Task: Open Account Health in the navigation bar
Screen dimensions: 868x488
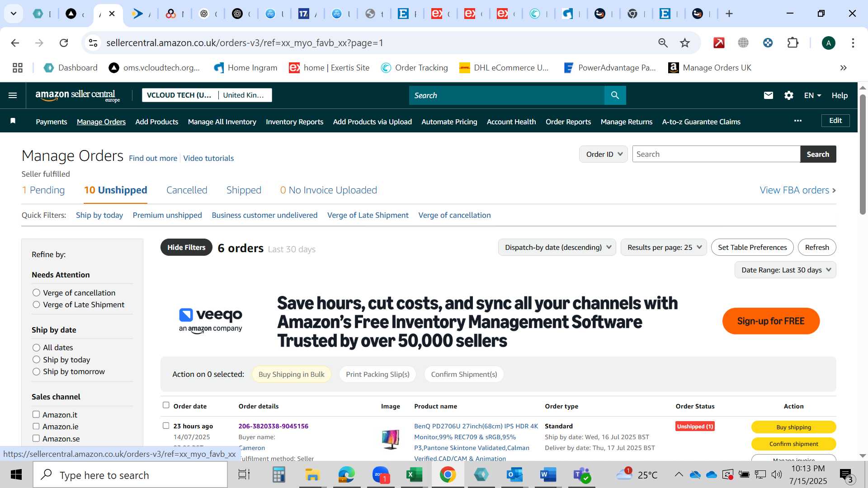Action: 511,122
